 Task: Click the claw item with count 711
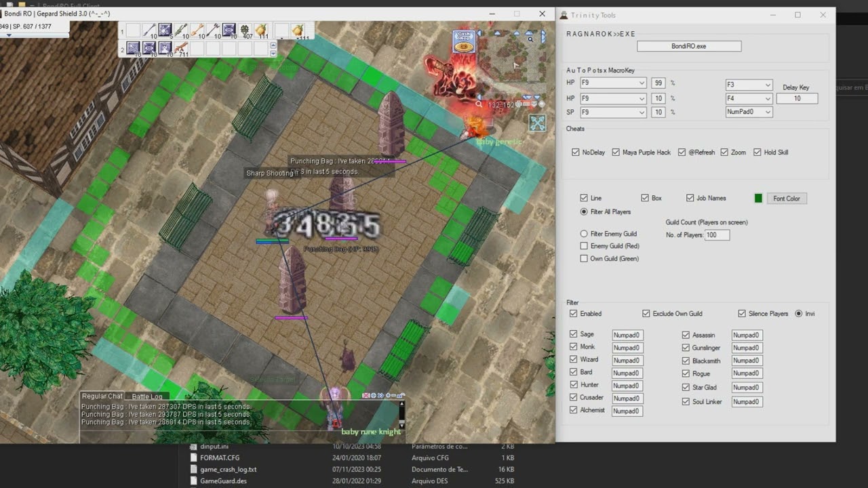tap(181, 47)
